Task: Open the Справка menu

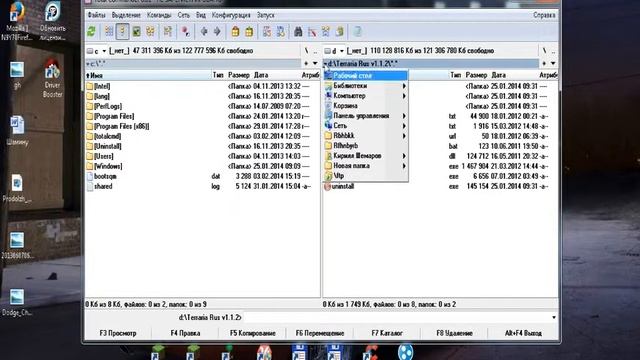Action: pos(544,15)
